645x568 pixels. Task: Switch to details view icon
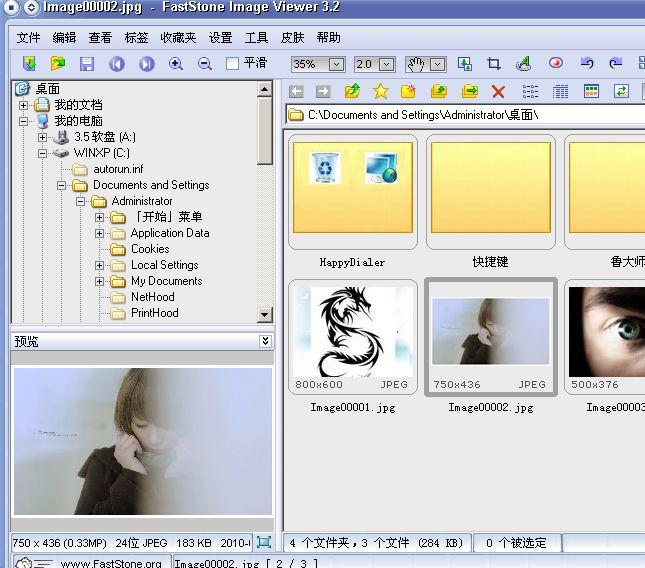pyautogui.click(x=560, y=91)
